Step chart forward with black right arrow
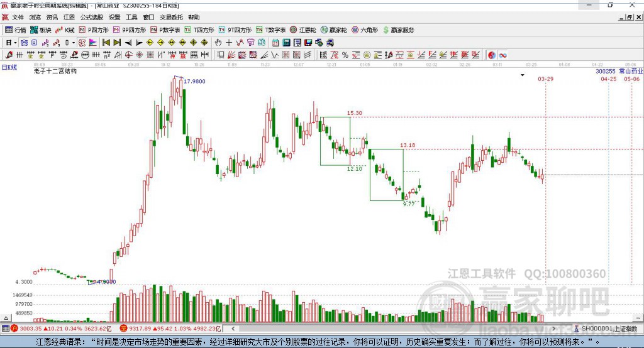This screenshot has height=348, width=644. point(139,43)
